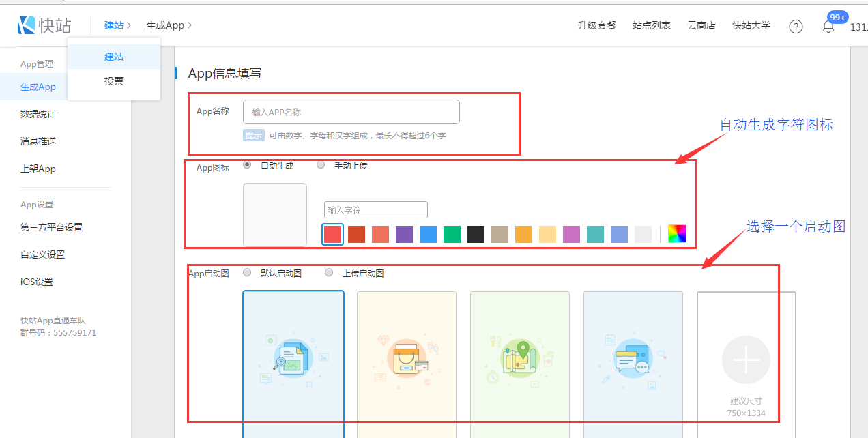
Task: Choose the 默认启动图 radio option
Action: click(247, 273)
